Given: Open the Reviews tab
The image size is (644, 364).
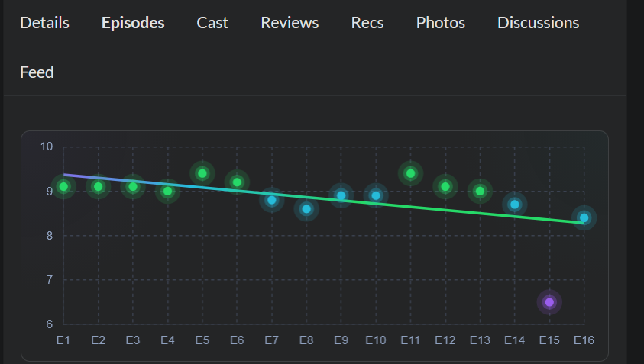Looking at the screenshot, I should [290, 23].
